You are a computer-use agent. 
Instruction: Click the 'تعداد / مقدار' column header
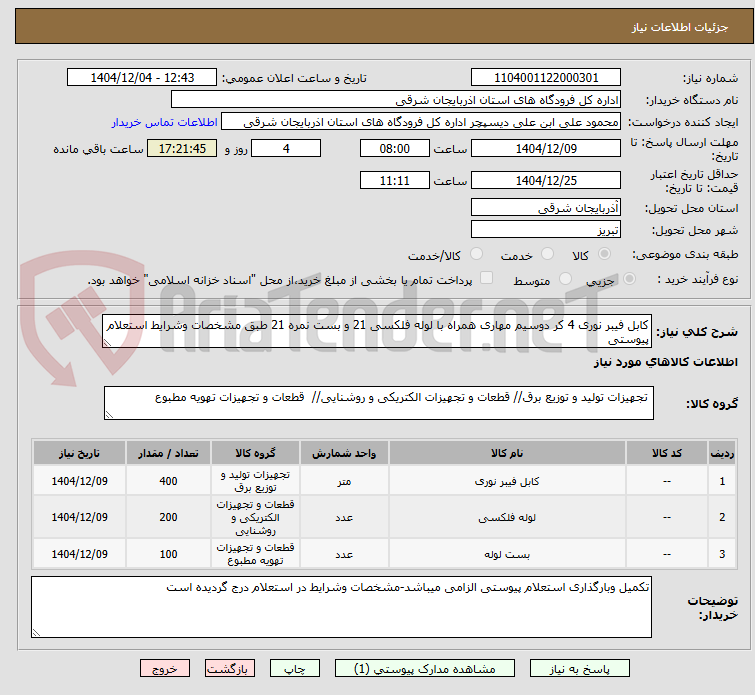pyautogui.click(x=168, y=453)
